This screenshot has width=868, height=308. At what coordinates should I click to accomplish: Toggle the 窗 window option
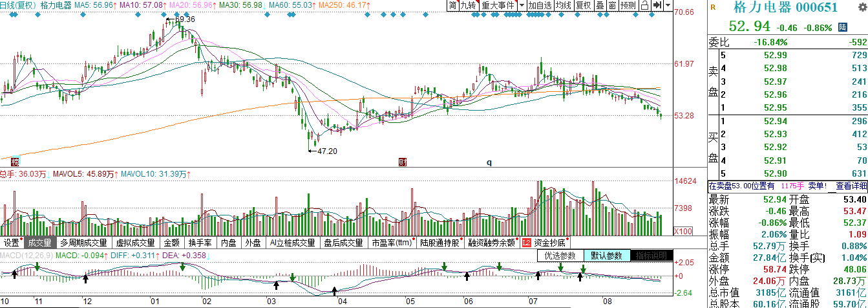[611, 5]
